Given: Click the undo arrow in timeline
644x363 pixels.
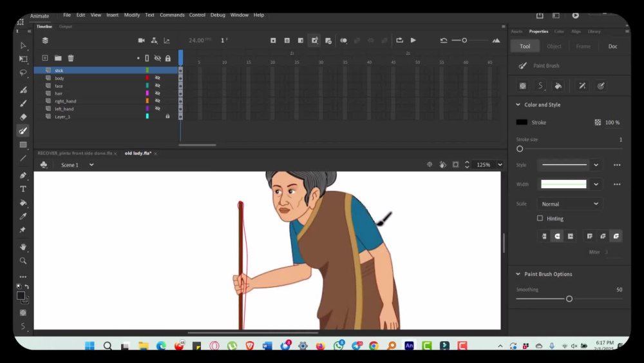Looking at the screenshot, I should [x=444, y=40].
